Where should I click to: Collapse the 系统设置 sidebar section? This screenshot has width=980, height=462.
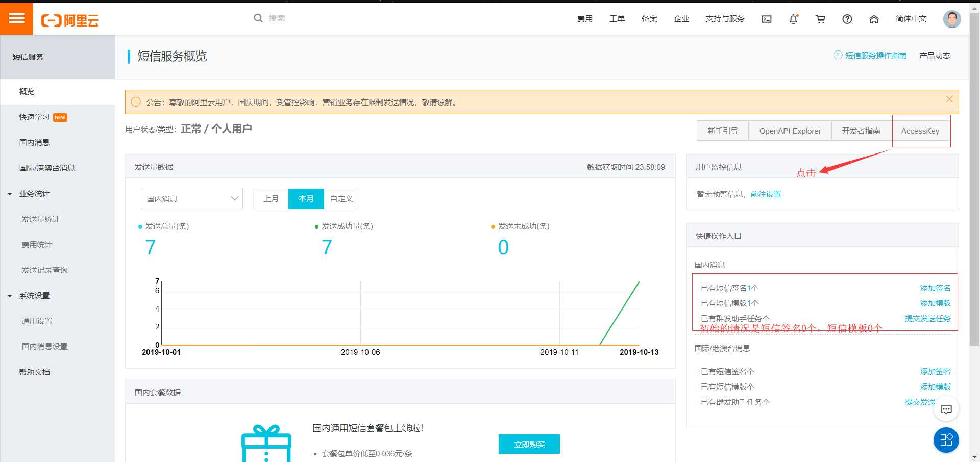click(x=34, y=296)
